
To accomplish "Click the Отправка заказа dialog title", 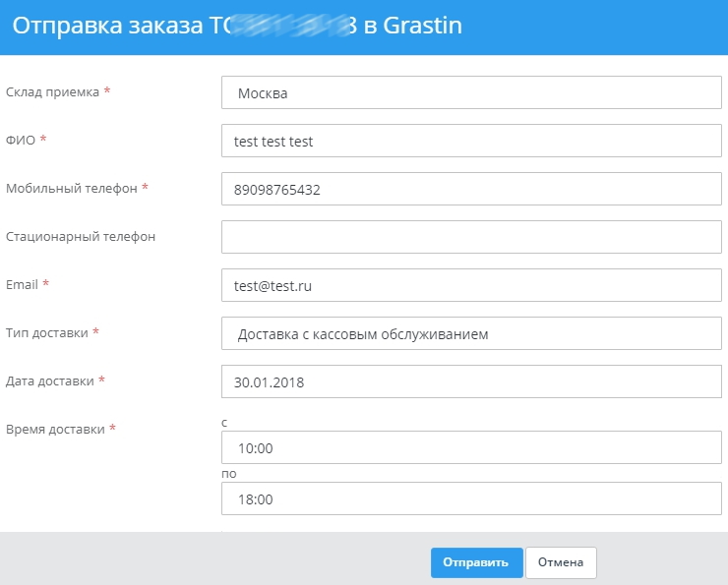I will point(236,27).
